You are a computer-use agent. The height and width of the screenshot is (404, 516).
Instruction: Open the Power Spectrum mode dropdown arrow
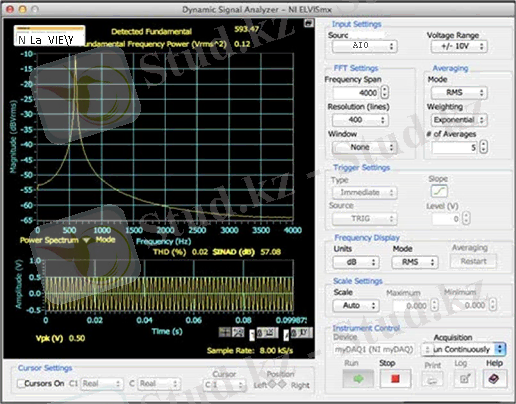coord(86,240)
